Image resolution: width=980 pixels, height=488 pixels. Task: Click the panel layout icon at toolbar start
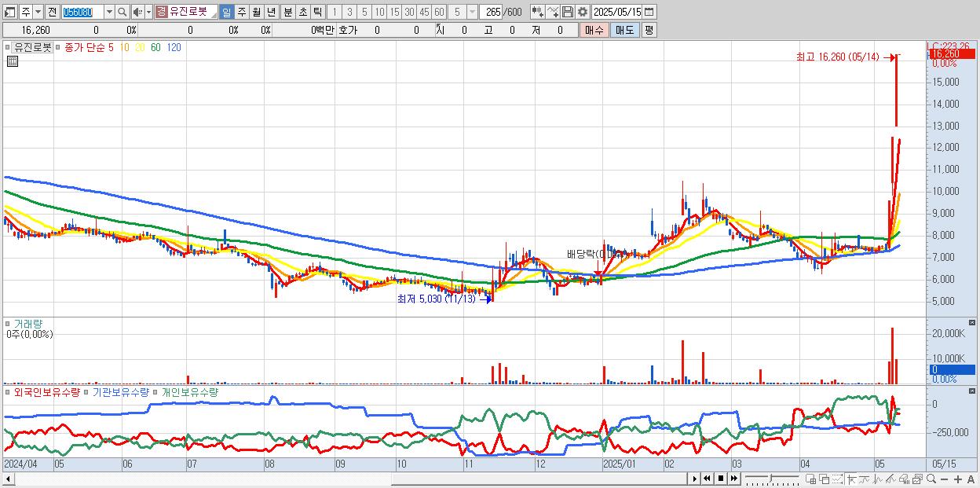click(10, 12)
